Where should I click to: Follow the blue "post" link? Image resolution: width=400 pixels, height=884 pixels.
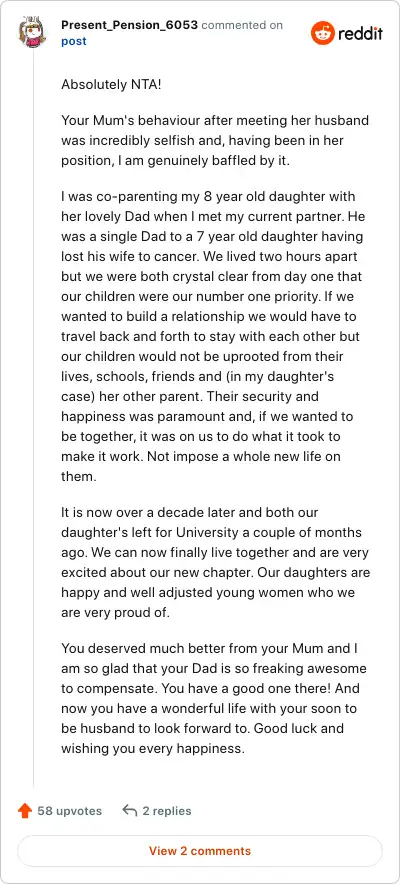coord(74,42)
